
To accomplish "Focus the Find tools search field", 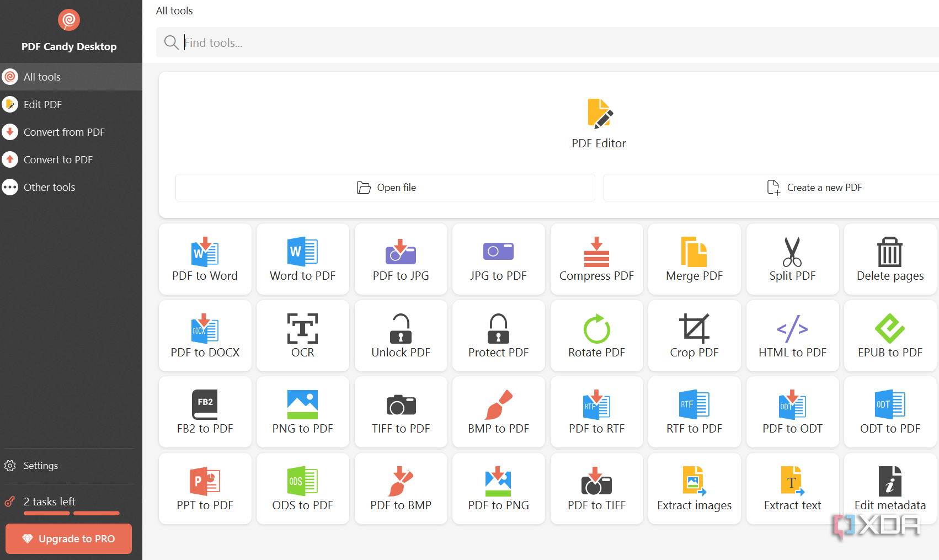I will tap(547, 42).
